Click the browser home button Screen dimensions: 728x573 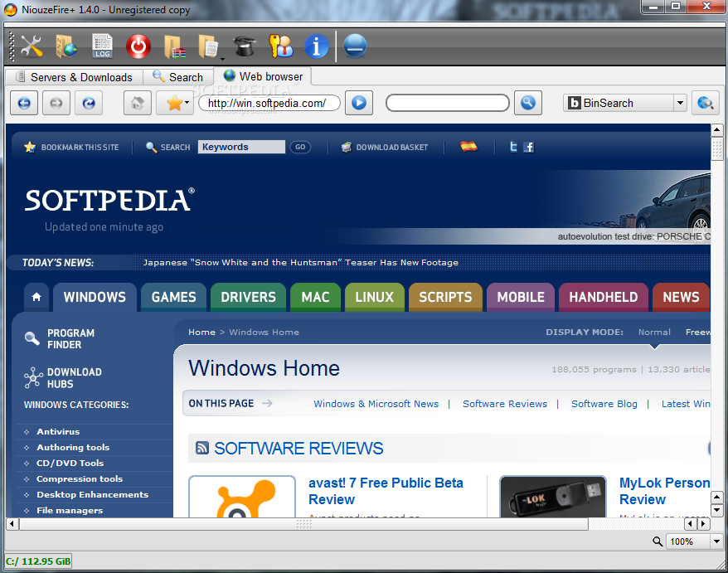137,103
